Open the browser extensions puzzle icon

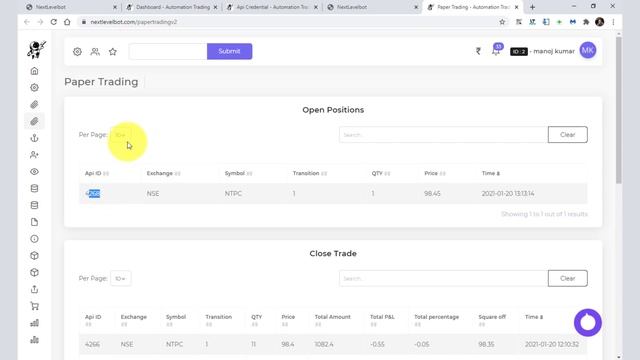click(586, 22)
